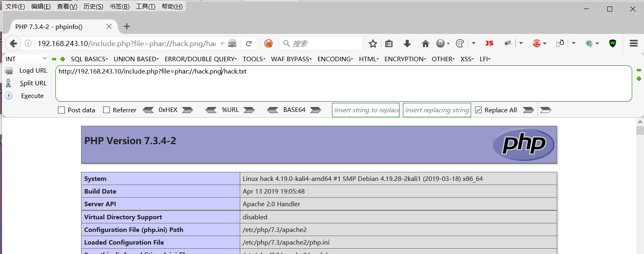Uncheck the Replace All checkbox
Viewport: 644px width, 254px height.
pyautogui.click(x=479, y=110)
